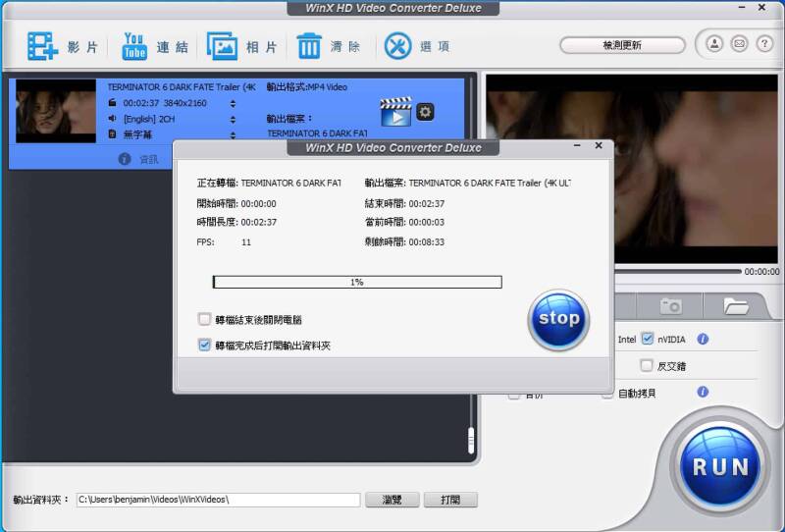Click the video preview image
Screen dimensions: 785x532
pyautogui.click(x=632, y=169)
